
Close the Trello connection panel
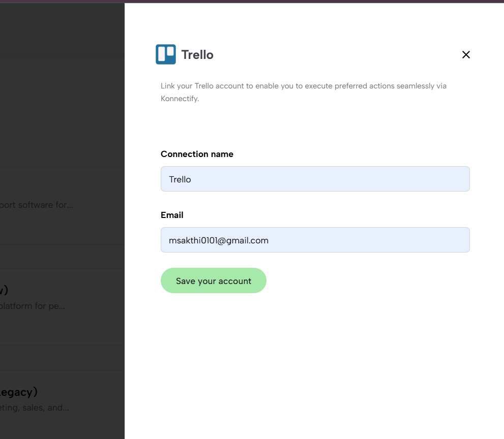[x=466, y=54]
